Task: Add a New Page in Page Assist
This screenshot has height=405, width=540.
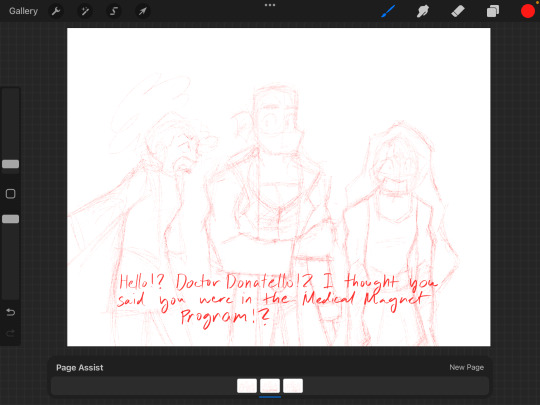Action: 466,367
